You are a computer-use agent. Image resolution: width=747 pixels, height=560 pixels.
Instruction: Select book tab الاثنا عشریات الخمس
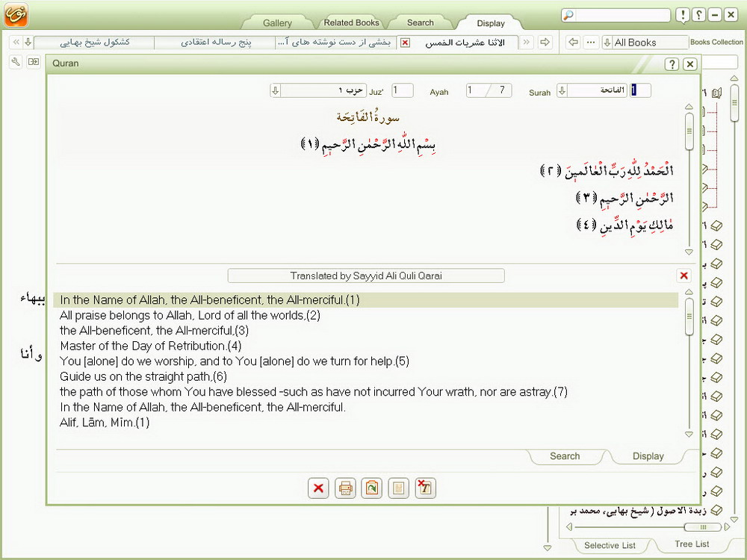click(465, 43)
